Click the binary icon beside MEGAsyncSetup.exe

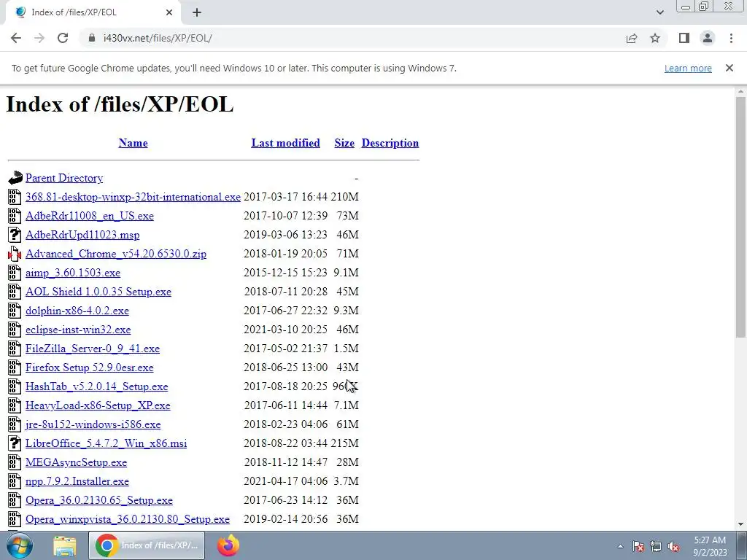[15, 462]
